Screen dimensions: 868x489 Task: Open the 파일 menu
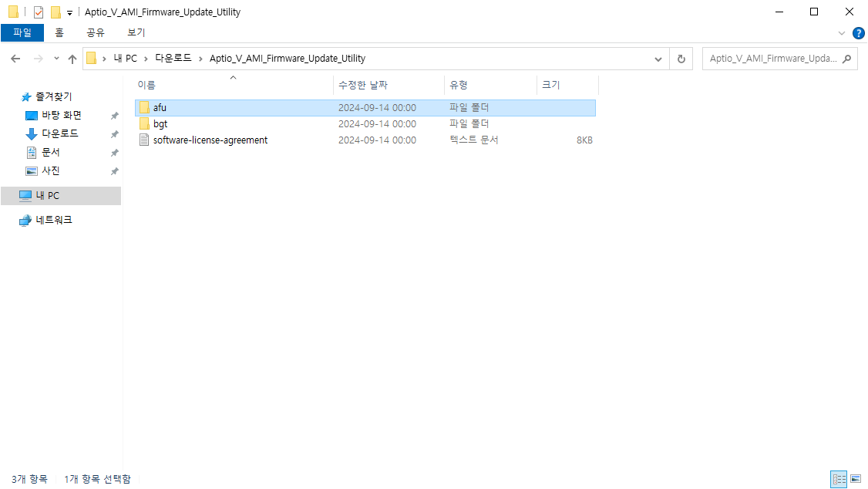point(22,32)
